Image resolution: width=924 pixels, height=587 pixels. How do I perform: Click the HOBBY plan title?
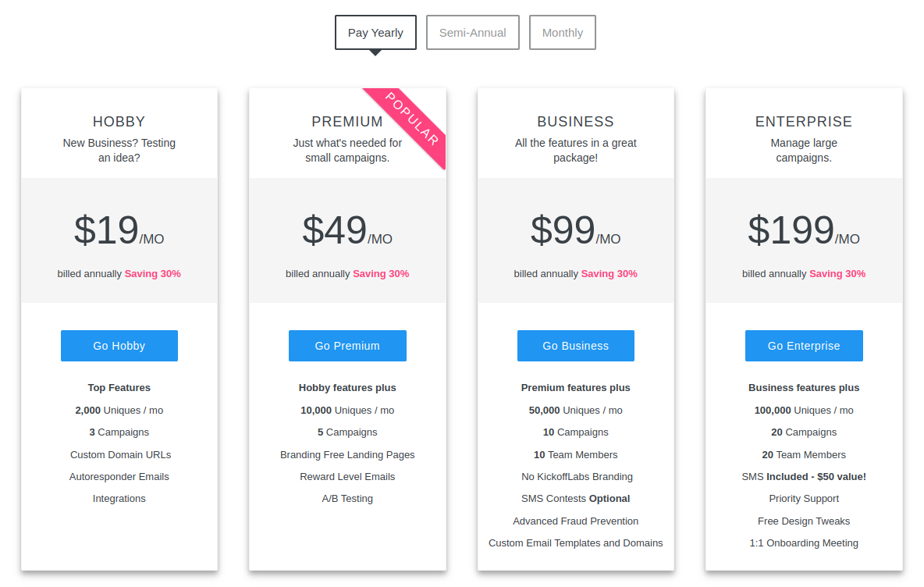119,122
